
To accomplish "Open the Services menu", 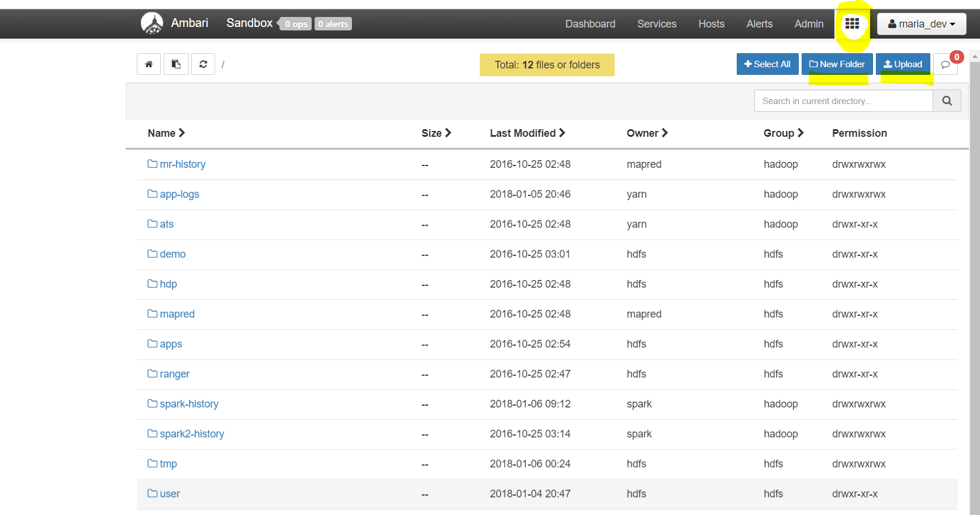I will [657, 24].
